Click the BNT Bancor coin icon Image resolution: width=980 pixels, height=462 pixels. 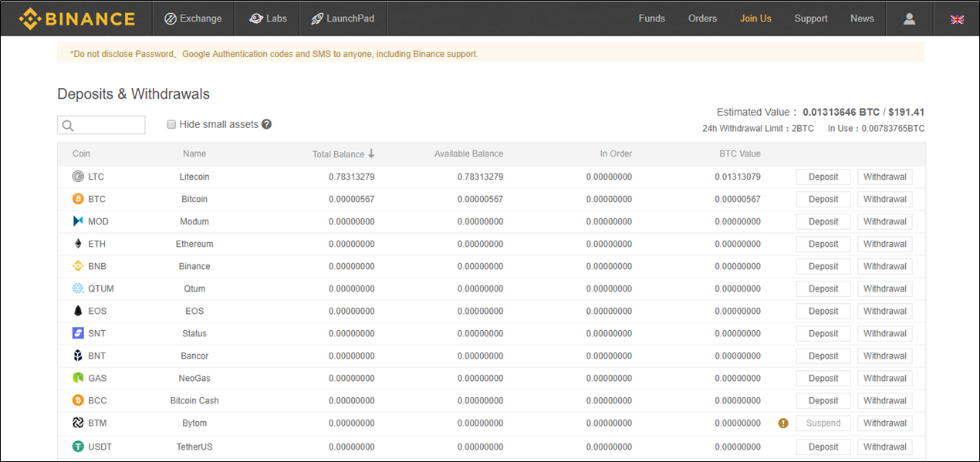point(78,356)
